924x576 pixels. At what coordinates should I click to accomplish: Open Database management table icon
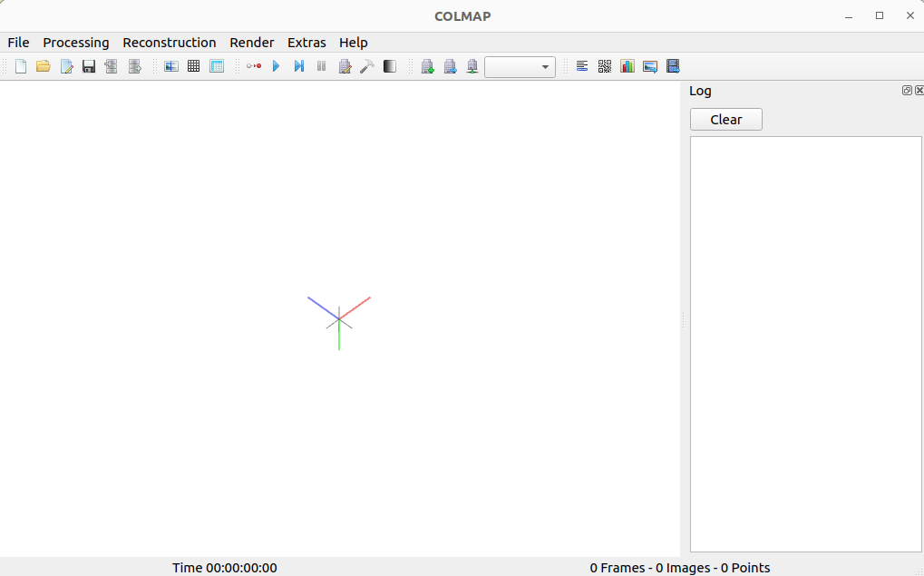217,66
